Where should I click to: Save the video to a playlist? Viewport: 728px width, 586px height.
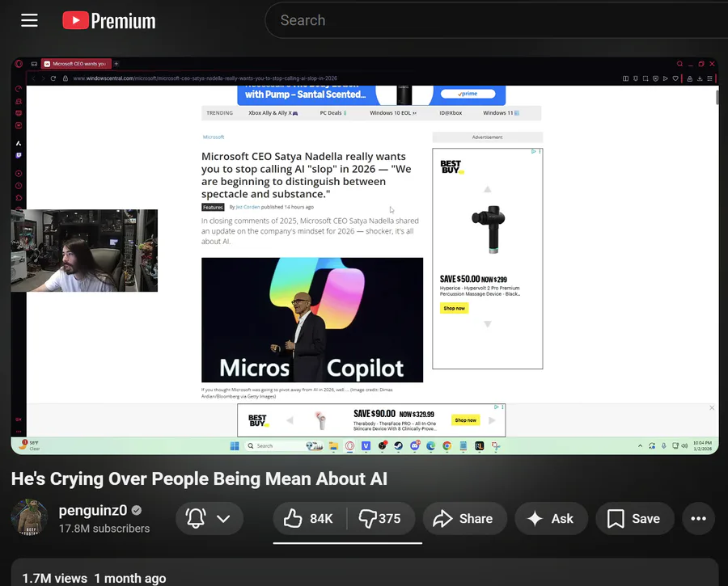point(635,519)
